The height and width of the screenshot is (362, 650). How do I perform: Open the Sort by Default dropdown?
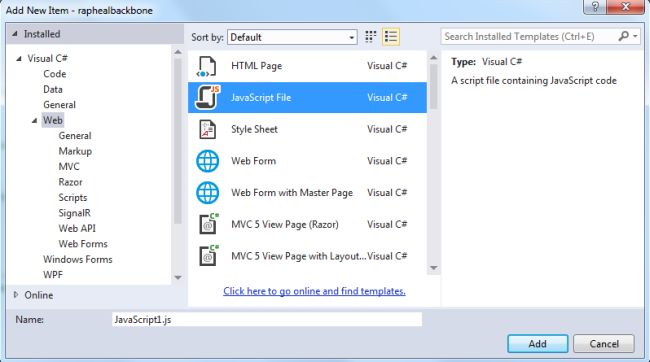pos(292,37)
